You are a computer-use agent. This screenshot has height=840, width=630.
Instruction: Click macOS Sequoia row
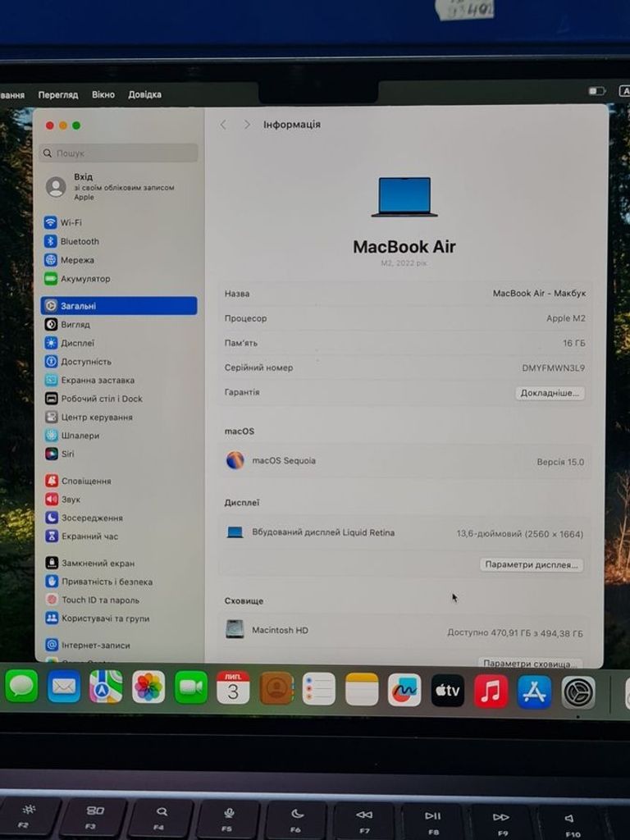(x=405, y=461)
